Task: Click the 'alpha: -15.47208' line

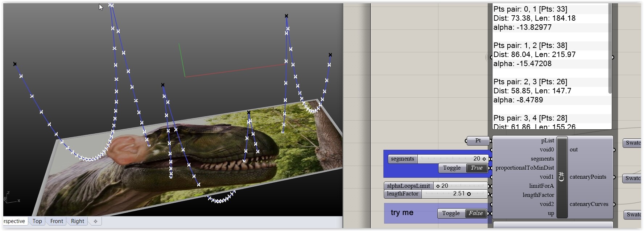Action: 523,64
